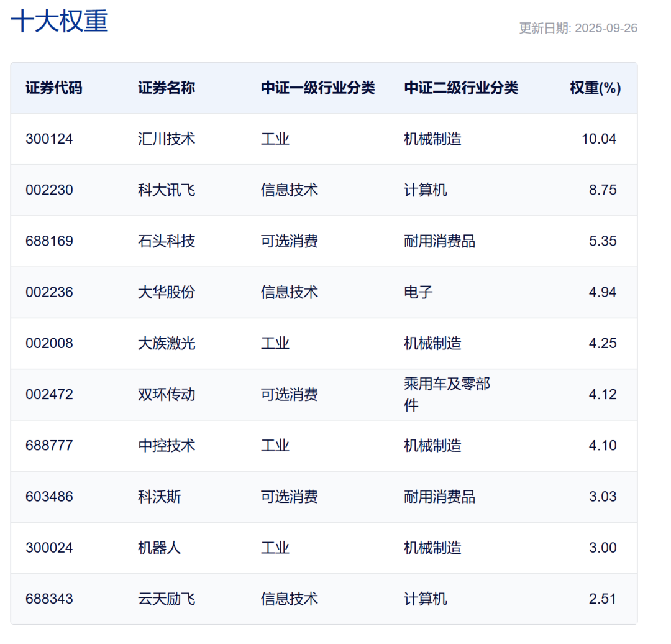Image resolution: width=671 pixels, height=644 pixels.
Task: Select the 科大讯飞 name cell
Action: [x=167, y=190]
